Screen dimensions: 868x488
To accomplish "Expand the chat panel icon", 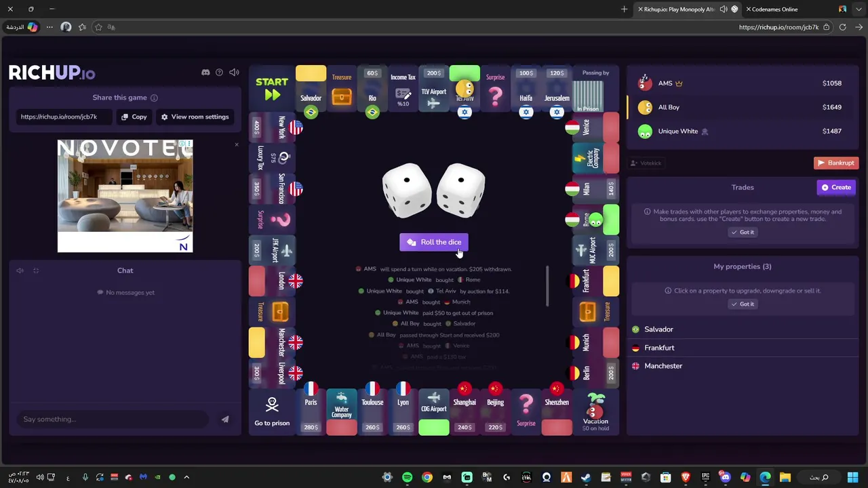I will click(36, 270).
